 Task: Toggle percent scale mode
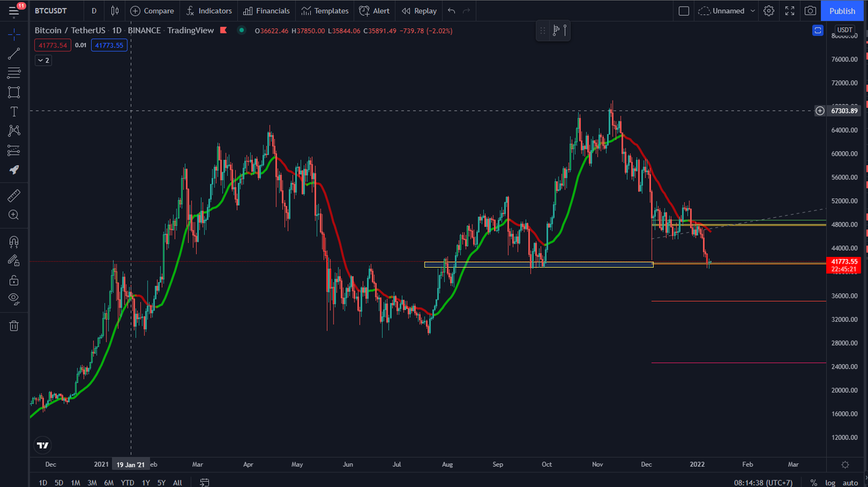pos(814,483)
